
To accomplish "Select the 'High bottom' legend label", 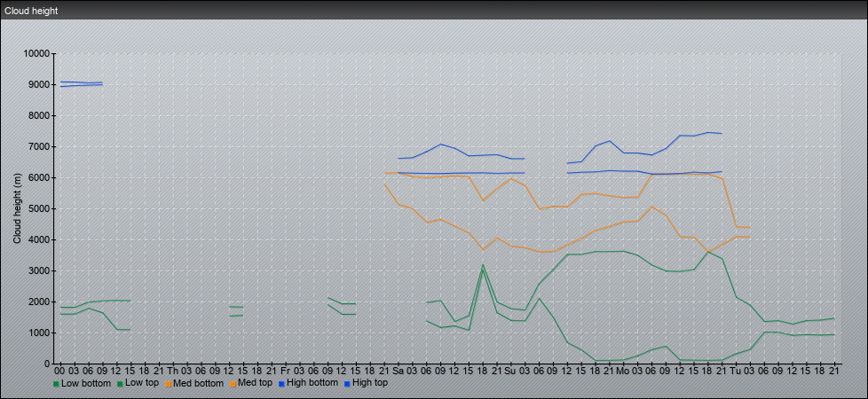I will coord(311,383).
